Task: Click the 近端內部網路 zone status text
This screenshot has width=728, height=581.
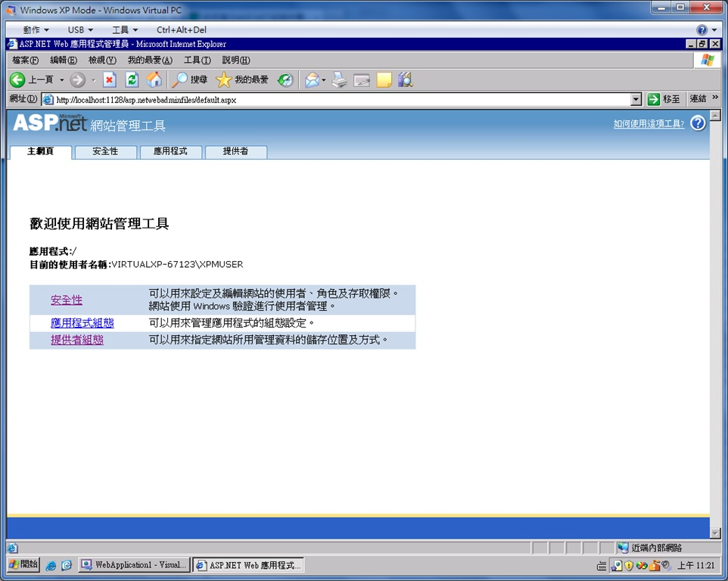Action: 657,548
